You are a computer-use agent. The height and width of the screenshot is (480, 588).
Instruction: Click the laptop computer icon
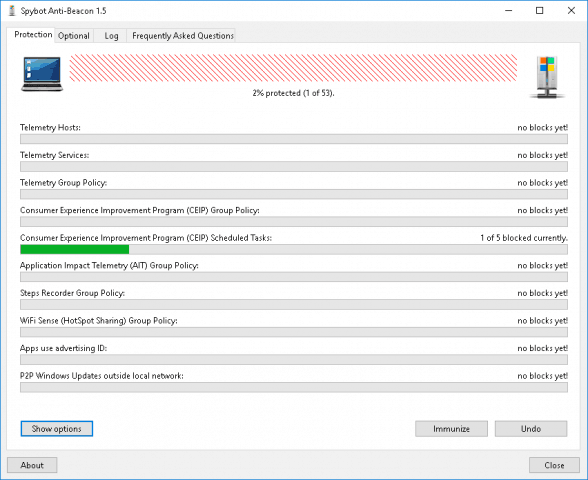[42, 74]
